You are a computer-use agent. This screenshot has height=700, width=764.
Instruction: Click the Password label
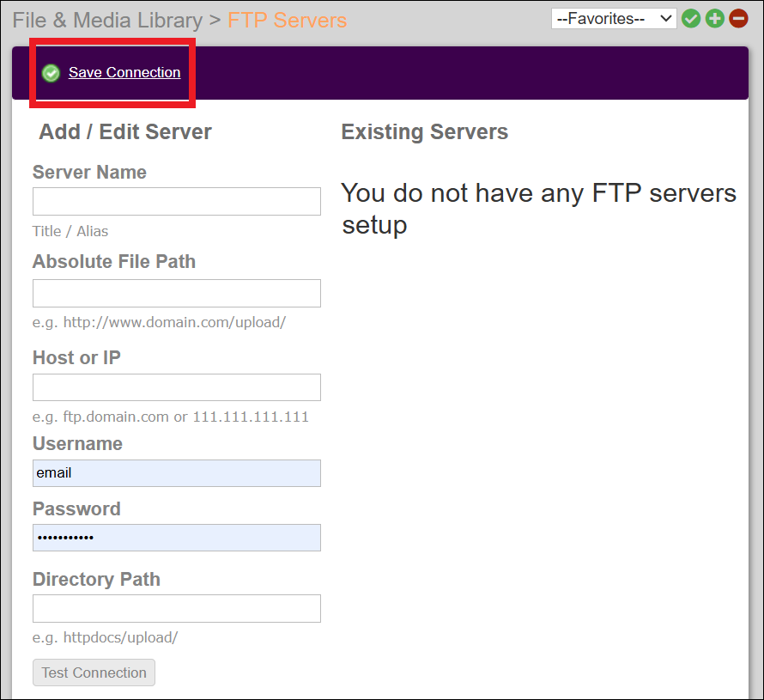76,509
